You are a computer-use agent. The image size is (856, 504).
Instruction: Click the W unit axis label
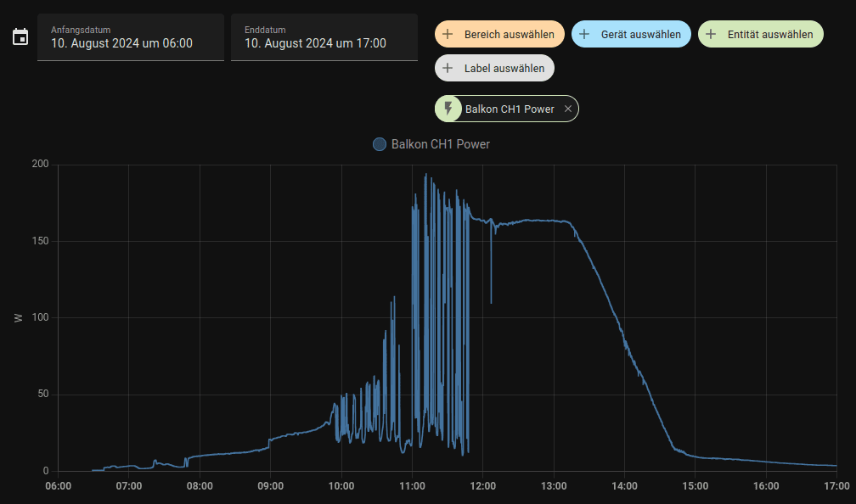19,317
